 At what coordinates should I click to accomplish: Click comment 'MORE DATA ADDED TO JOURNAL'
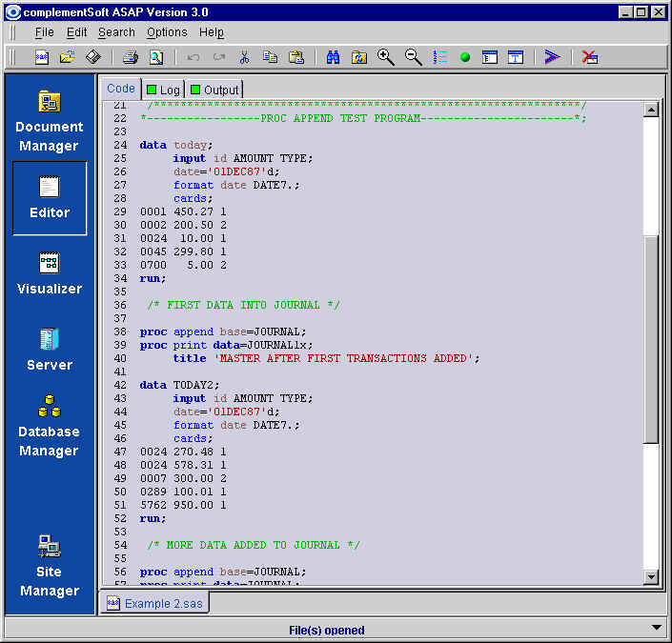click(x=254, y=545)
